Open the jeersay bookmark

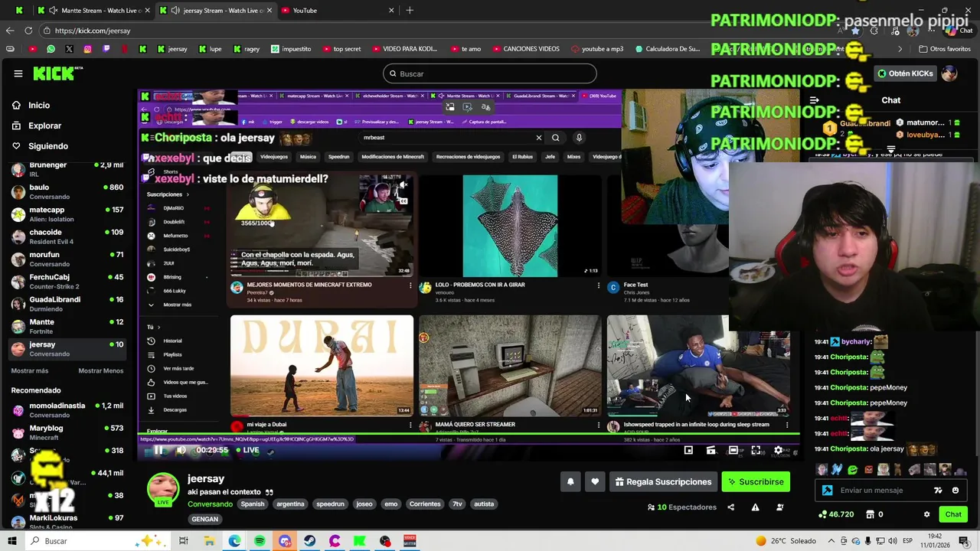[x=172, y=49]
